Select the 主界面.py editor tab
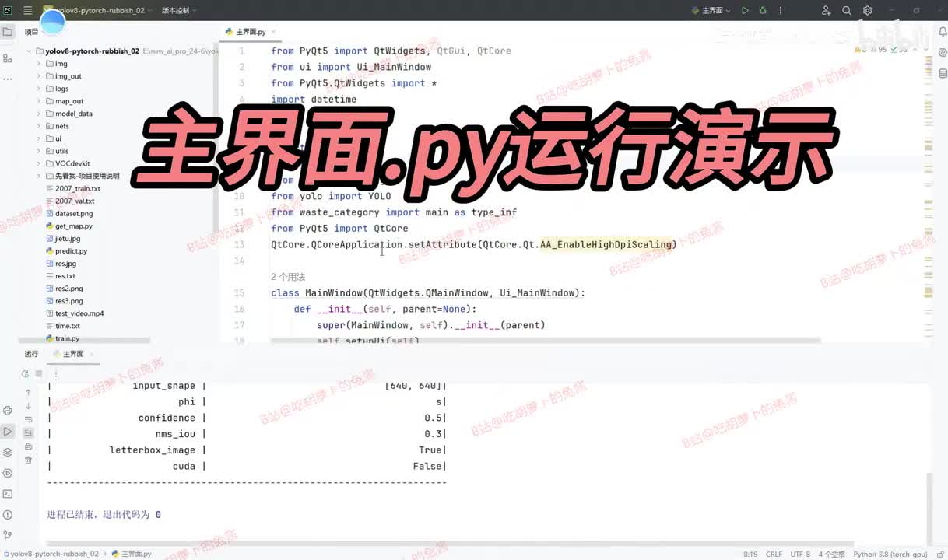Screen dimensions: 948x560 [x=251, y=32]
